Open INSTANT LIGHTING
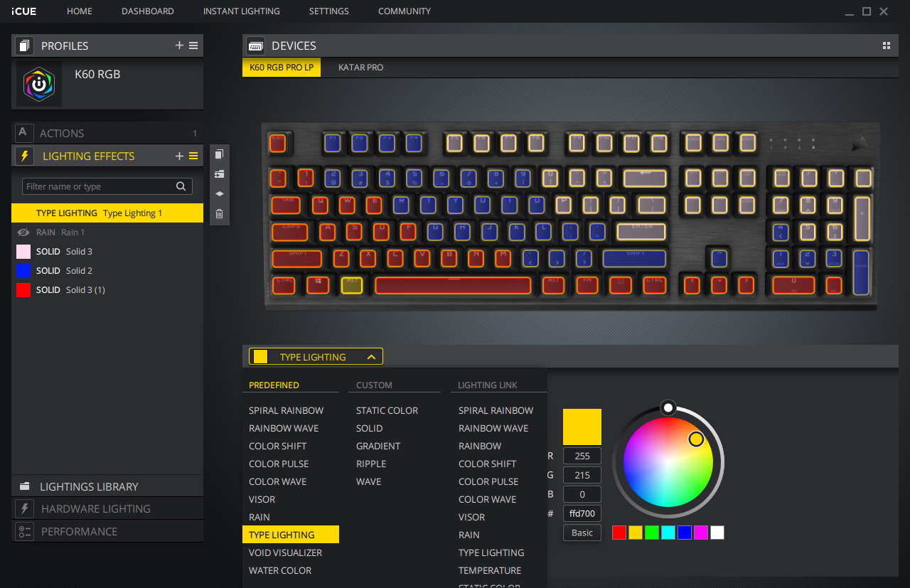 point(242,11)
